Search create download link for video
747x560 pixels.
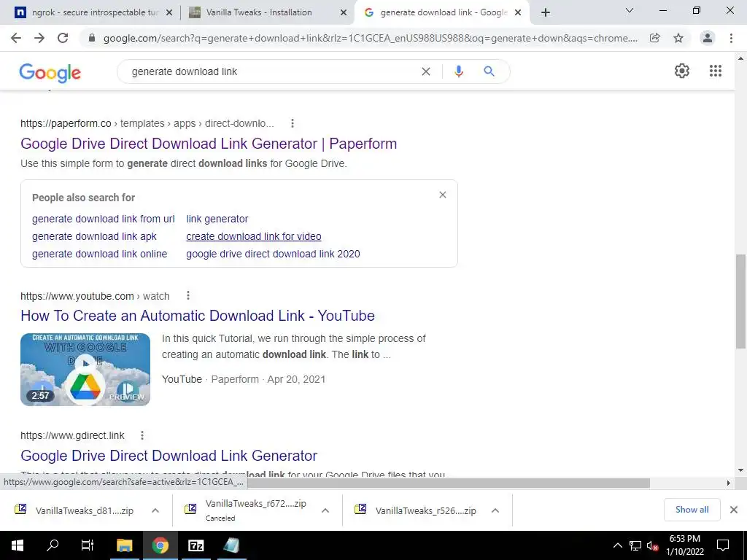coord(253,236)
